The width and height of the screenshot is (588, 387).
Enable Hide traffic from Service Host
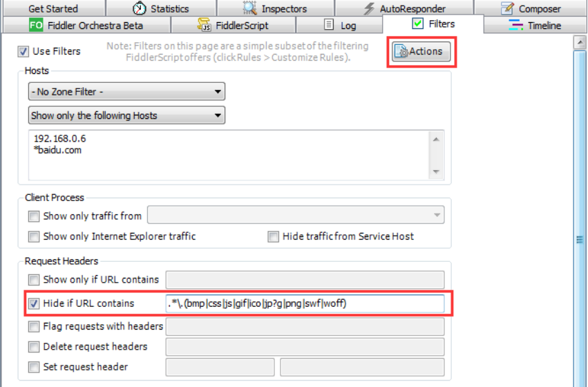[273, 236]
